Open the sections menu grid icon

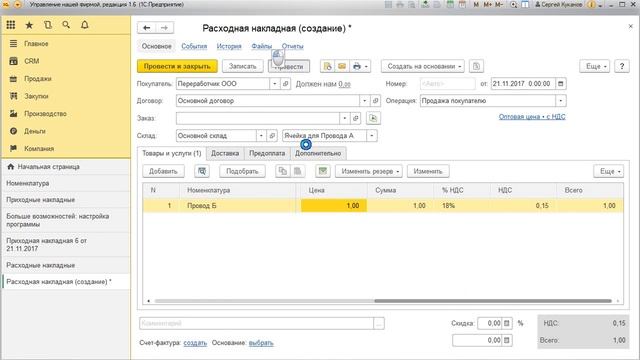tap(11, 25)
